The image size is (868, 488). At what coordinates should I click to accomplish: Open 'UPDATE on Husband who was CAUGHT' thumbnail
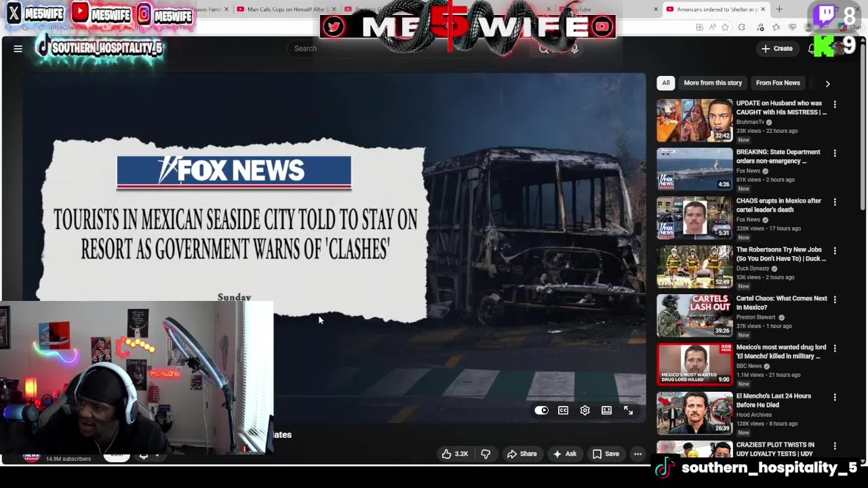[694, 120]
